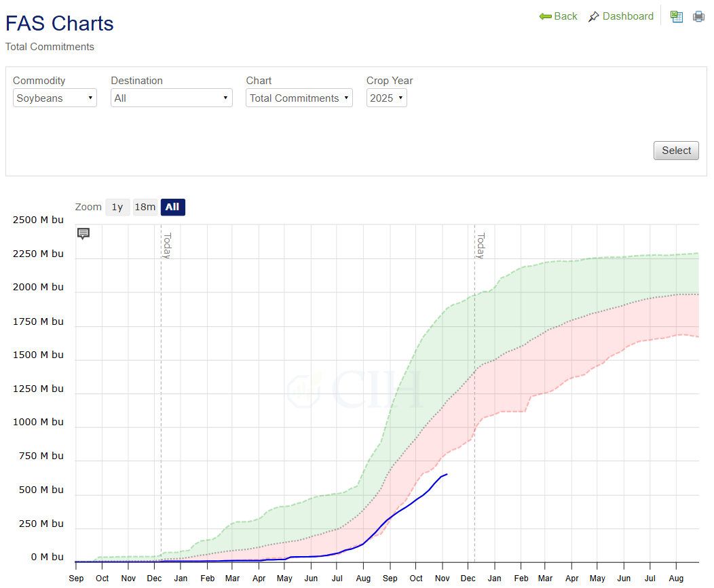This screenshot has height=588, width=714.
Task: Set chart zoom to 1y
Action: point(117,207)
